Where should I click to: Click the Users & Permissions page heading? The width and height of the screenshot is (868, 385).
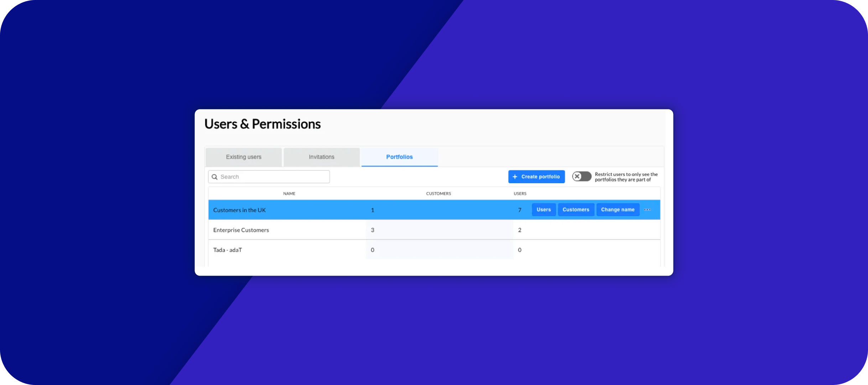click(263, 124)
